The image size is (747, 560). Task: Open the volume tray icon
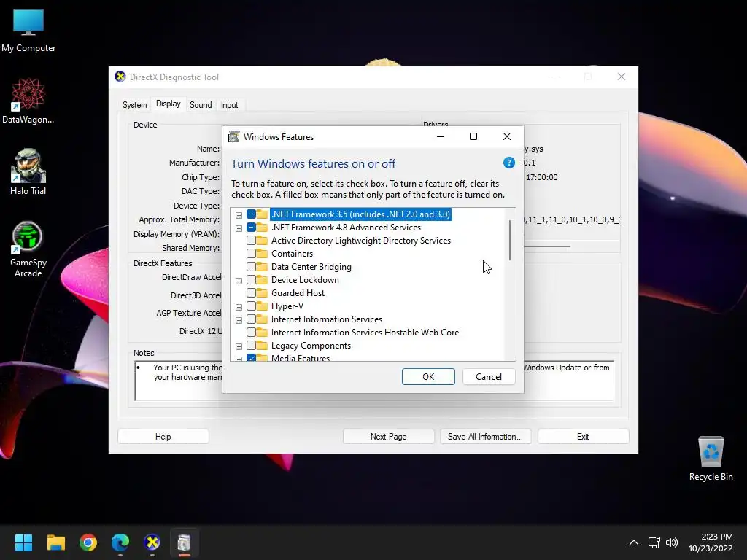(672, 542)
